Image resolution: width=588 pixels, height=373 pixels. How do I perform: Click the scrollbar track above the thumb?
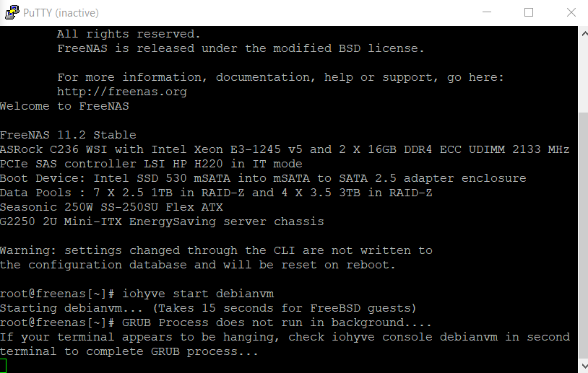(583, 72)
